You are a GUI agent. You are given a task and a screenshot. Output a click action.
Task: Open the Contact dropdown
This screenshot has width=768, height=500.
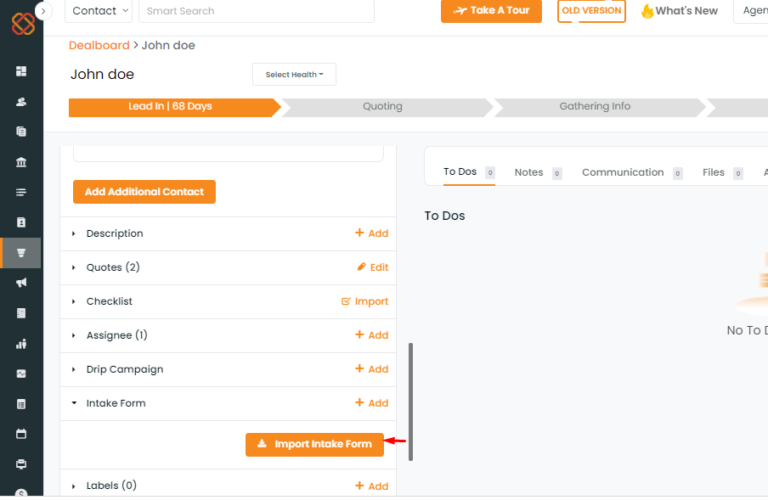click(x=99, y=11)
